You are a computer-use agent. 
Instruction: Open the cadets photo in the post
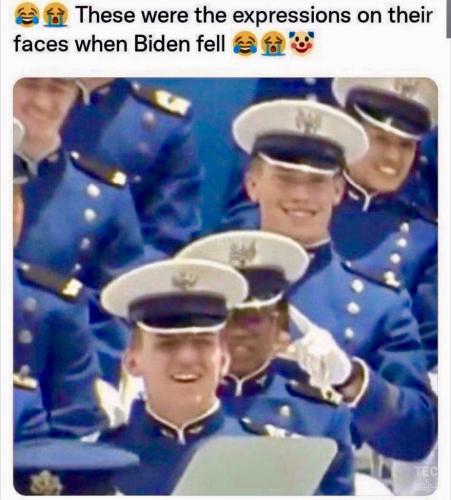(x=225, y=286)
